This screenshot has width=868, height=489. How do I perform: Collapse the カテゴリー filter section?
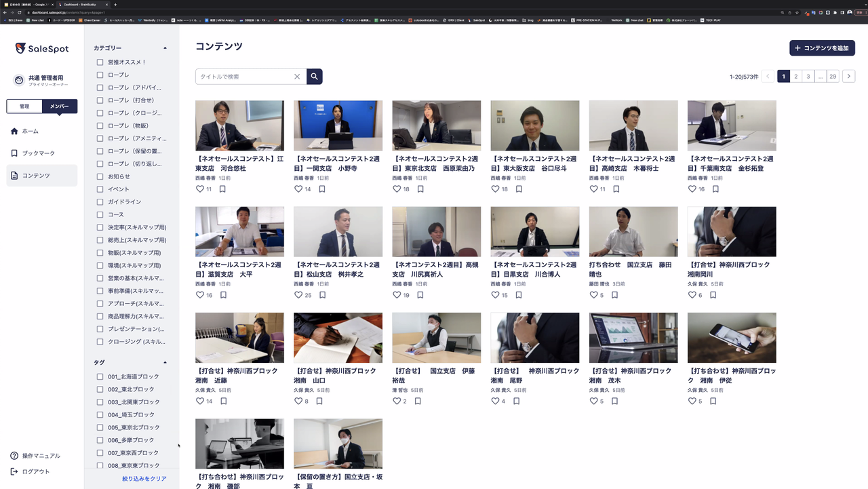[165, 48]
